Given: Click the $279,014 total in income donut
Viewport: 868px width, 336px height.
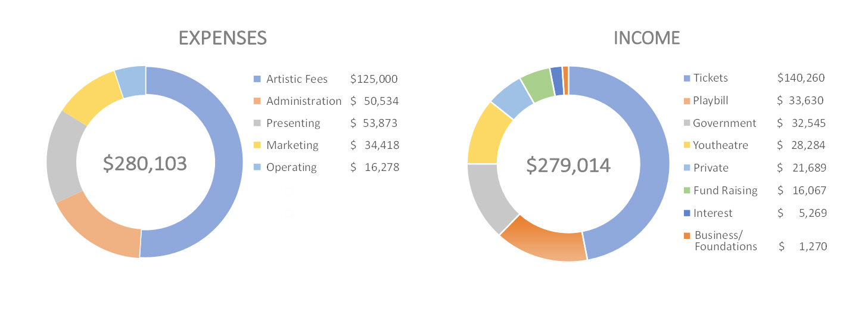Looking at the screenshot, I should coord(568,165).
